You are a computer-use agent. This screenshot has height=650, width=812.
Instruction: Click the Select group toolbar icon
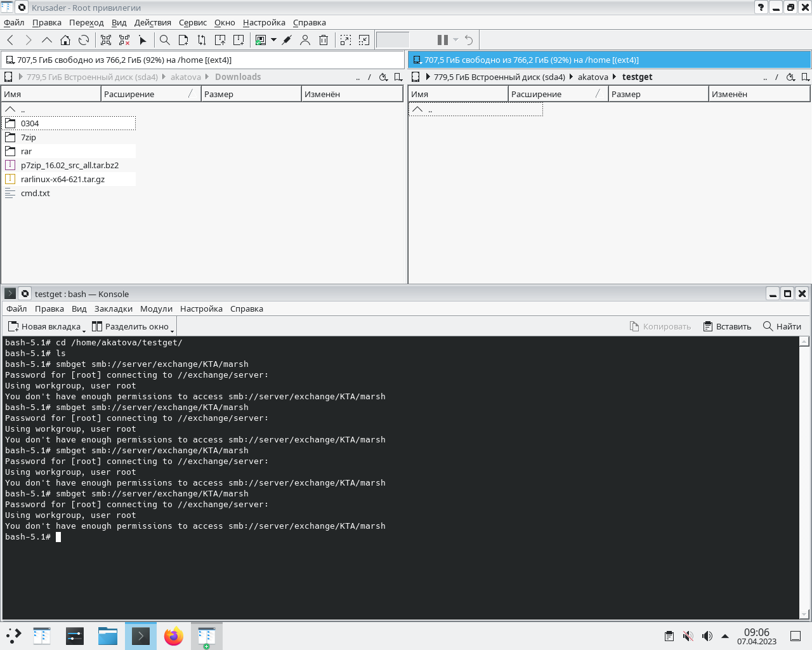click(x=106, y=40)
